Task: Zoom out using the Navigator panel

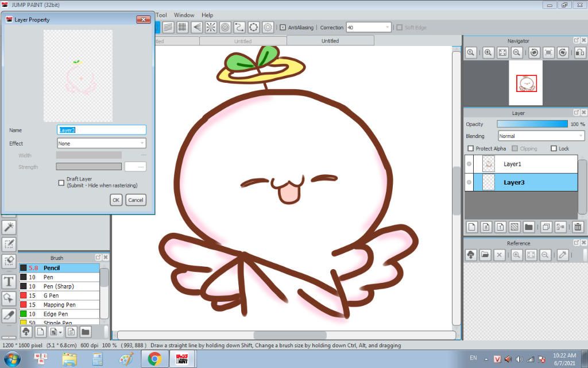Action: pos(517,52)
